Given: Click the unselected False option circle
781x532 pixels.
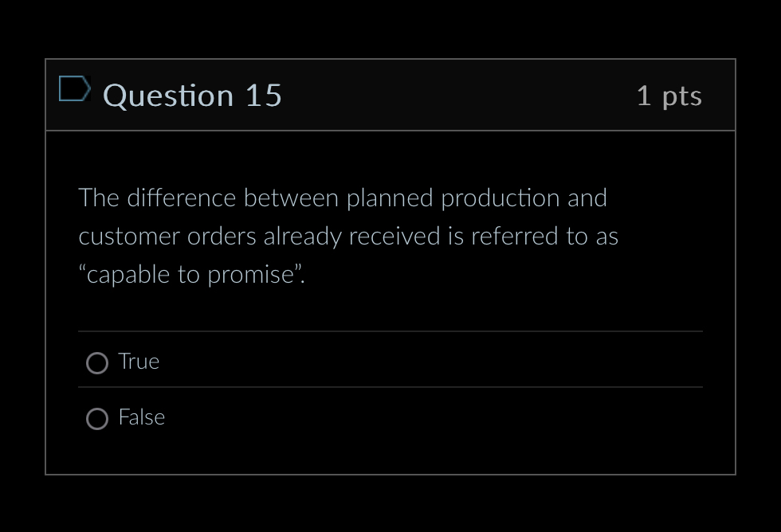Looking at the screenshot, I should pyautogui.click(x=96, y=419).
